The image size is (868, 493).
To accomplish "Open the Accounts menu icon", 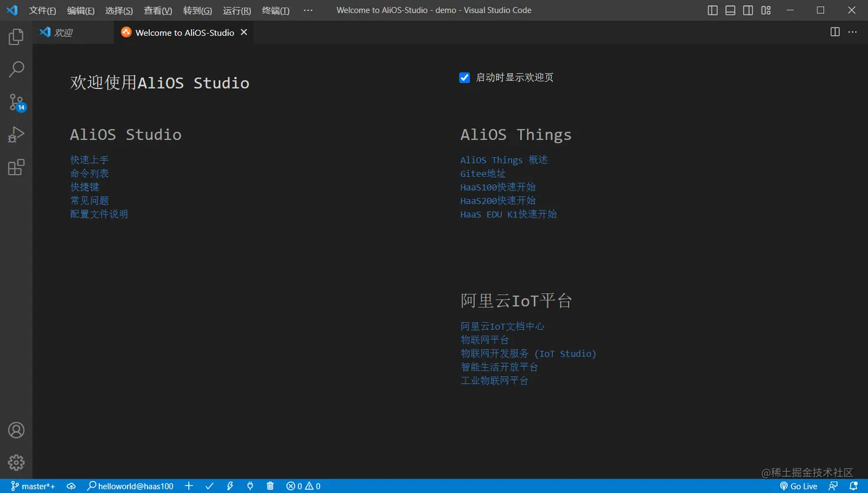I will click(16, 430).
